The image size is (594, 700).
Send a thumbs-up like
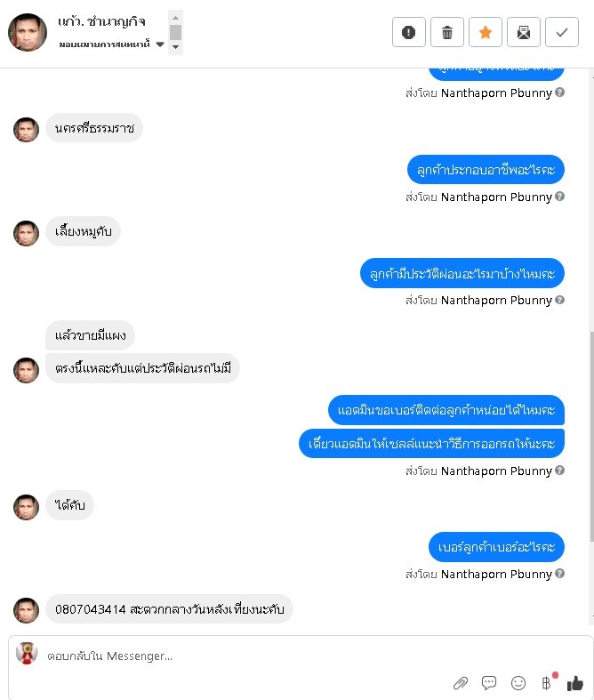pyautogui.click(x=575, y=682)
